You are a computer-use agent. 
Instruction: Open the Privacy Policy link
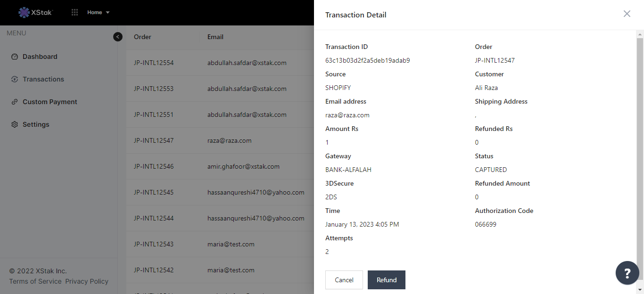[x=87, y=281]
